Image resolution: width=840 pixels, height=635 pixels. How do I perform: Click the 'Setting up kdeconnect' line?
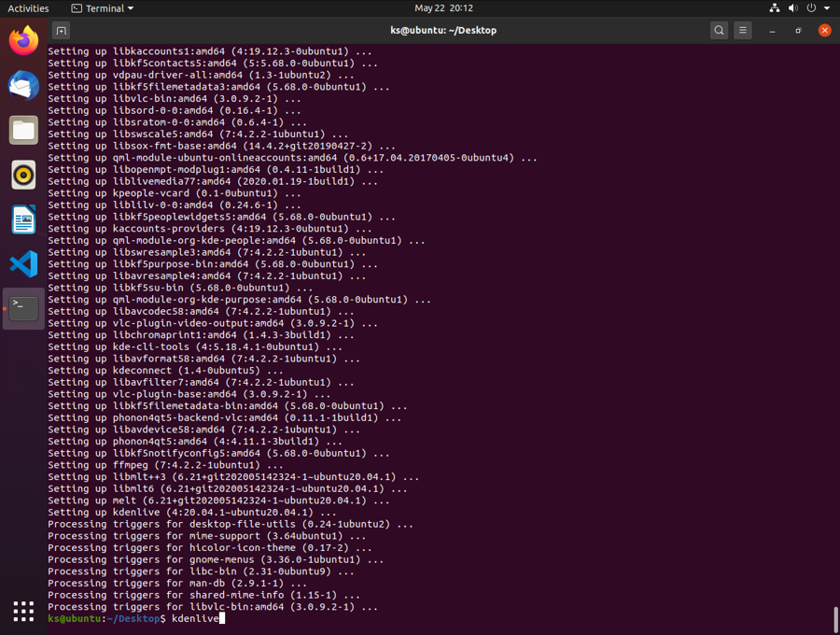[x=165, y=371]
